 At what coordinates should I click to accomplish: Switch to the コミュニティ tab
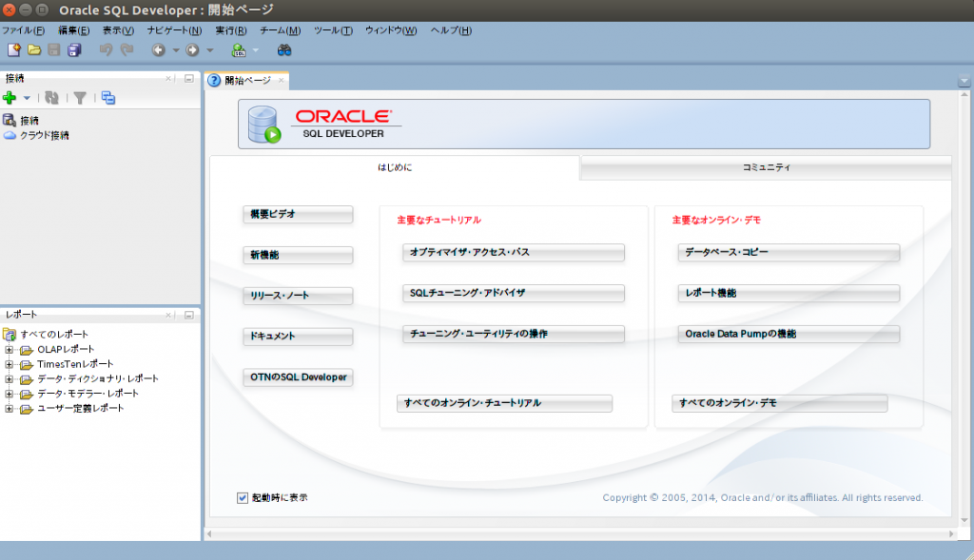coord(766,167)
